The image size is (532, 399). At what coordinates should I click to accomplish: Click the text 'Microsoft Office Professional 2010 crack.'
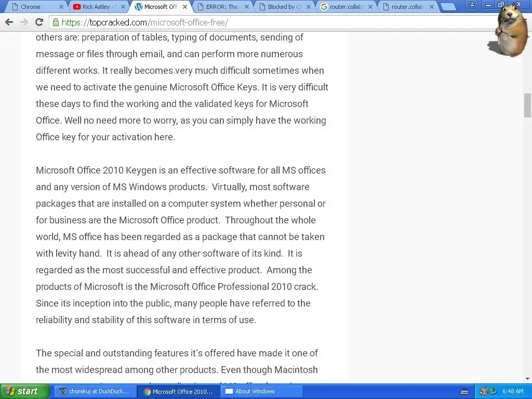(234, 286)
